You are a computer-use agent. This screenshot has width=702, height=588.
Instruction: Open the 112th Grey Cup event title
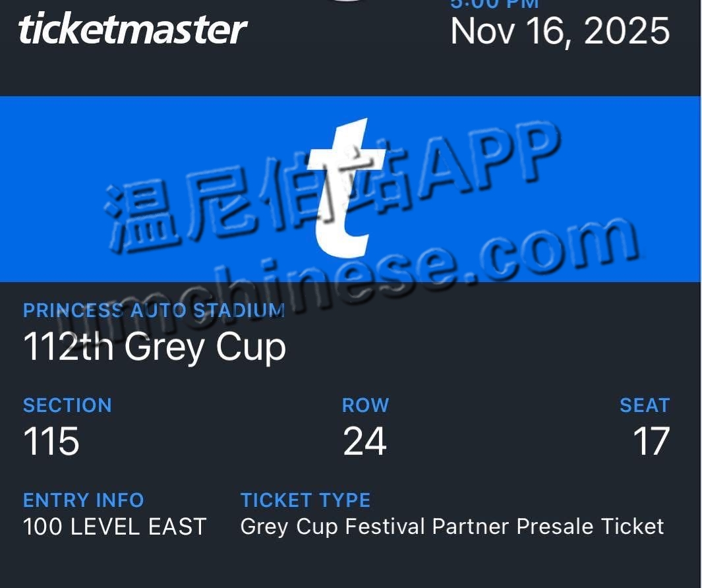pos(154,347)
